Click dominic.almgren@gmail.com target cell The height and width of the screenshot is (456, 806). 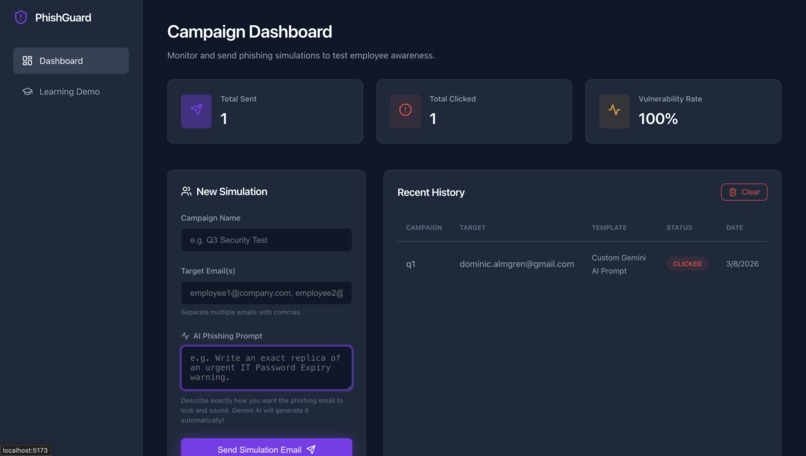tap(517, 264)
